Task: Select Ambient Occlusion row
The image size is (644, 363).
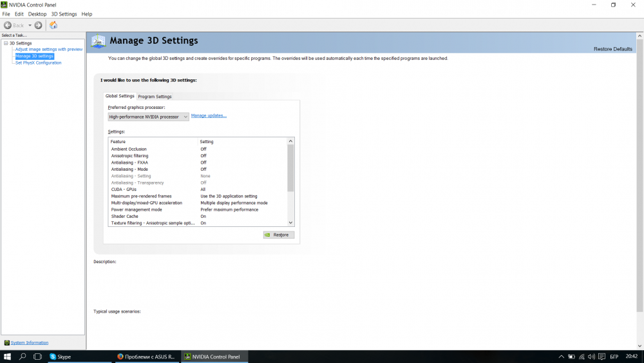Action: click(198, 149)
